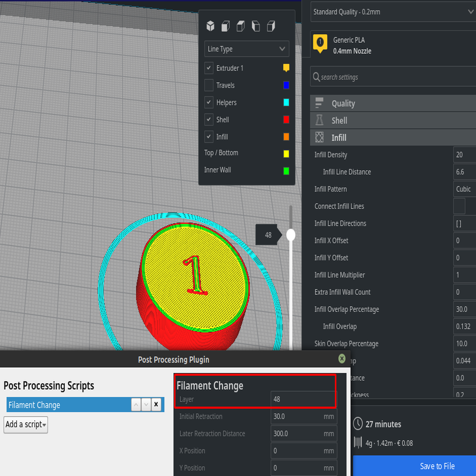Select the 3D perspective view cube icon
This screenshot has width=476, height=476.
pos(211,26)
